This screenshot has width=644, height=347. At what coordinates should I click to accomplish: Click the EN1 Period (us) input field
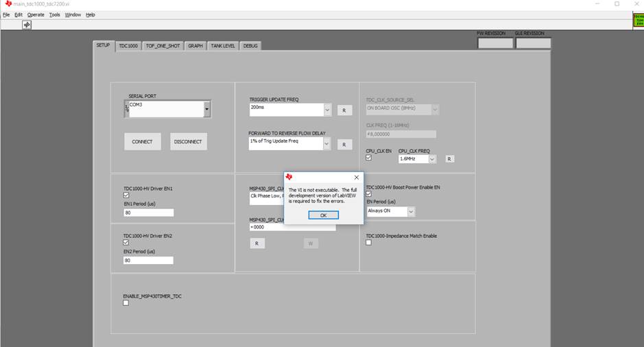coord(149,213)
